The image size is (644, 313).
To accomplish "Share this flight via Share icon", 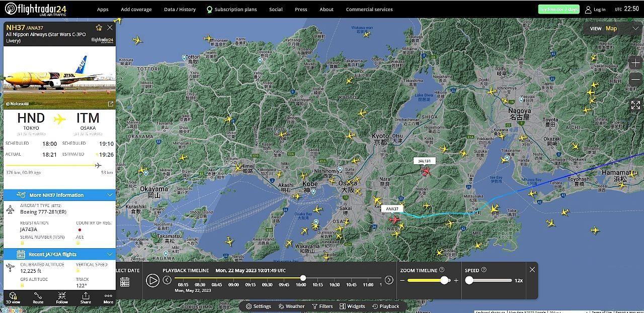I will (x=86, y=298).
